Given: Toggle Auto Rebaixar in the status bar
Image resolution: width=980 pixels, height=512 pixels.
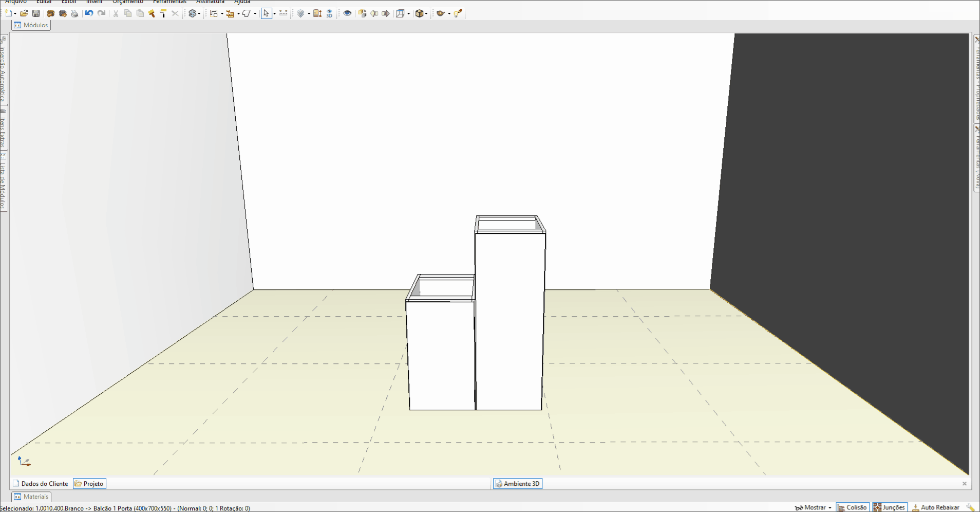Looking at the screenshot, I should [936, 507].
